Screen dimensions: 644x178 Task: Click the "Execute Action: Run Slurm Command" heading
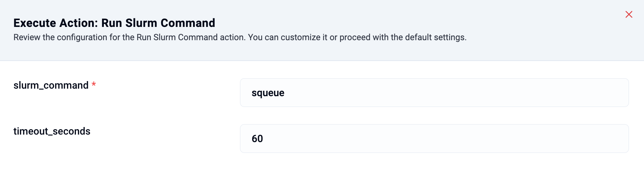[114, 23]
